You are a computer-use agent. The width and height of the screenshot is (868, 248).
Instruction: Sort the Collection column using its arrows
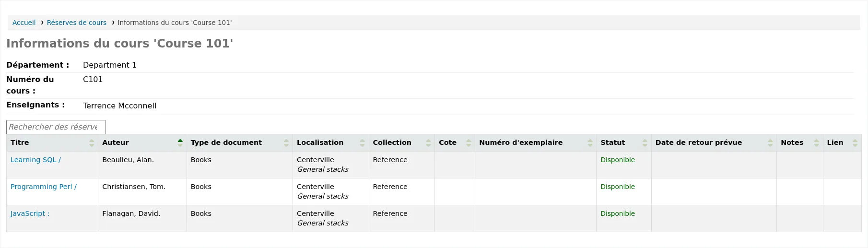coord(428,143)
